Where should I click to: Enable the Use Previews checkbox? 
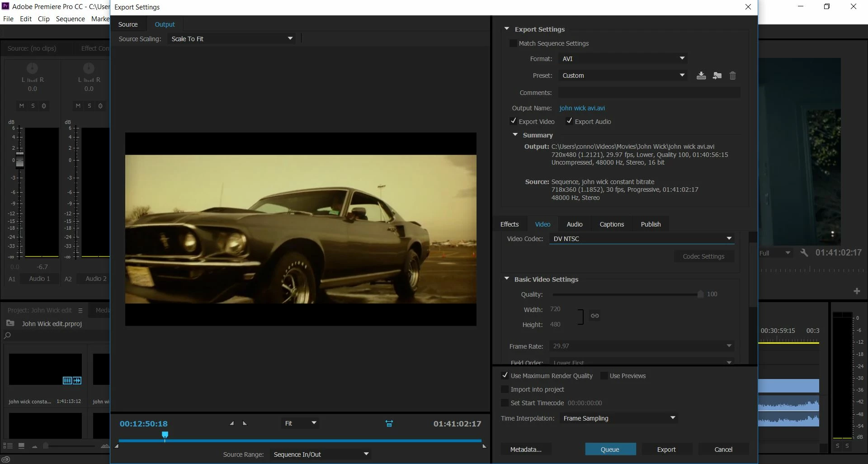coord(604,375)
